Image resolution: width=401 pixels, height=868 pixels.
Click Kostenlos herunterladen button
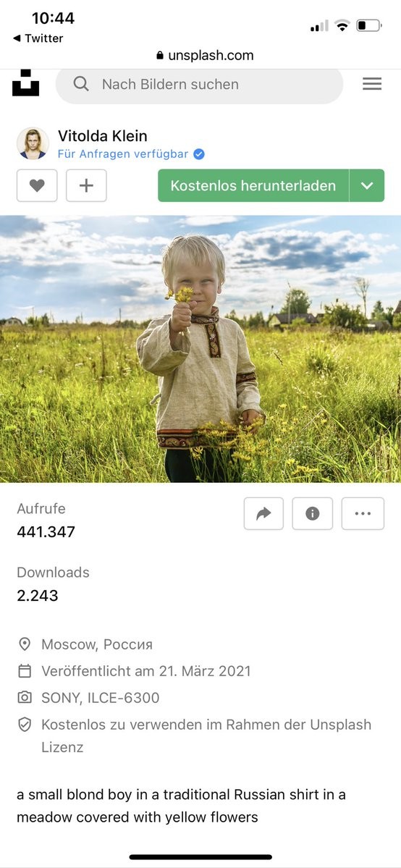[x=253, y=185]
